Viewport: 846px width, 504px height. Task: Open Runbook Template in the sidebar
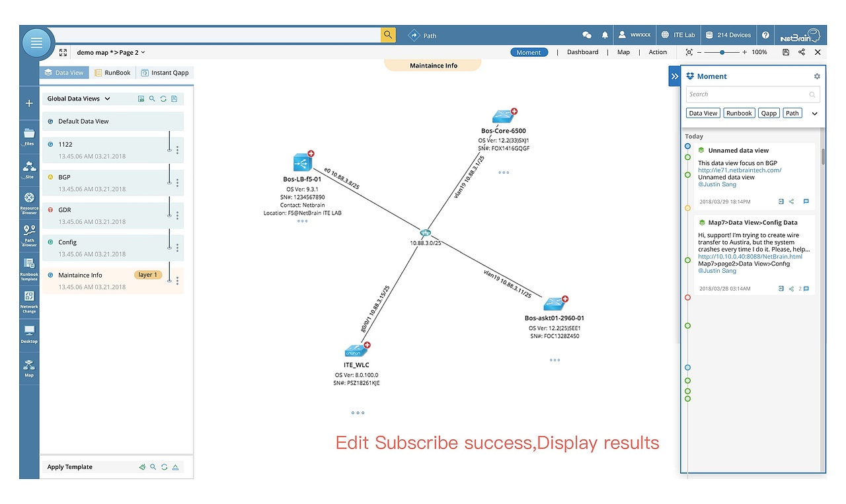(x=29, y=270)
